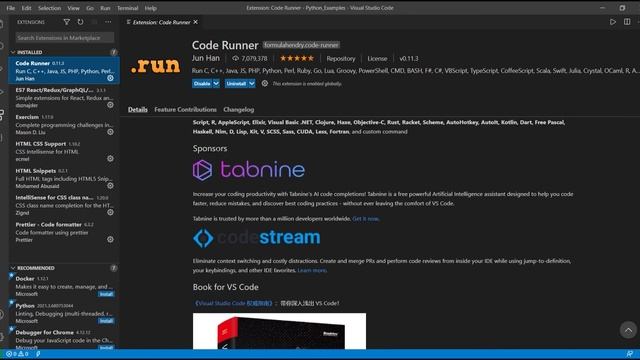640x360 pixels.
Task: Open manage gear for HTML CSS Support
Action: click(110, 158)
